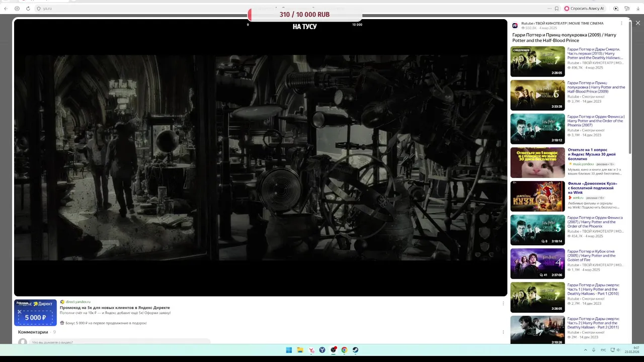Open Орден Феникса (2007) 2:18:12 thumbnail

pyautogui.click(x=537, y=129)
